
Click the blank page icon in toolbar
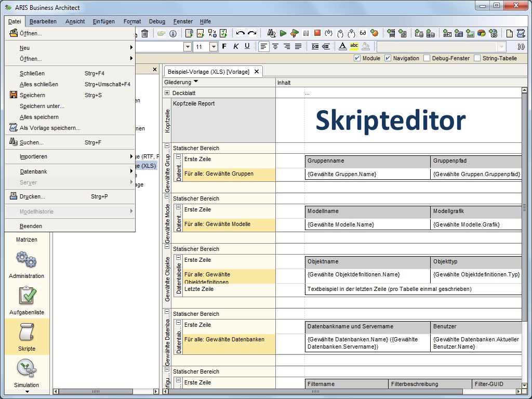click(x=509, y=33)
